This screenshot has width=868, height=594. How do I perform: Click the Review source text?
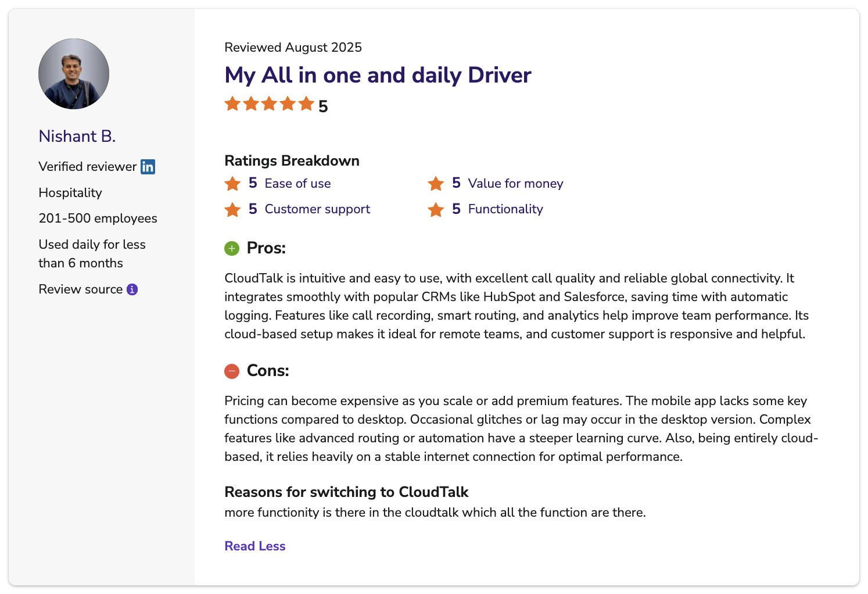81,289
